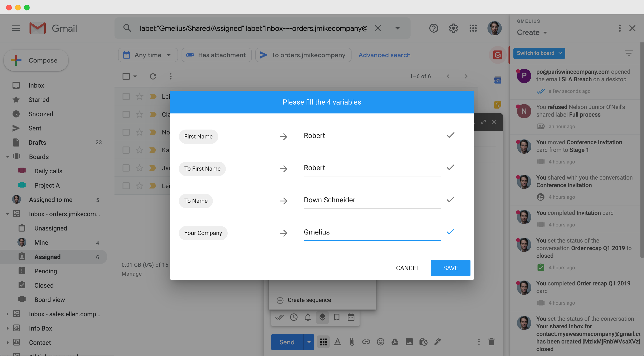Viewport: 644px width, 356px height.
Task: Toggle the select-all emails checkbox
Action: pos(126,76)
